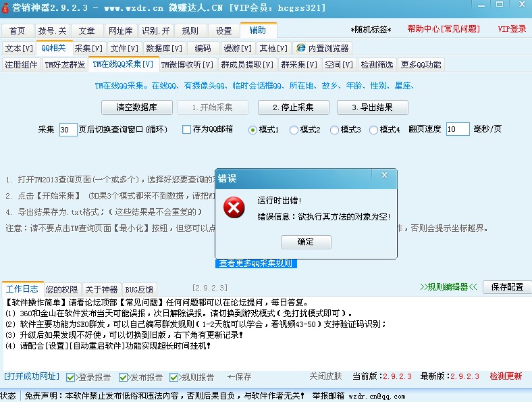This screenshot has width=532, height=402.
Task: Click 关闭皮肤 link
Action: click(325, 376)
